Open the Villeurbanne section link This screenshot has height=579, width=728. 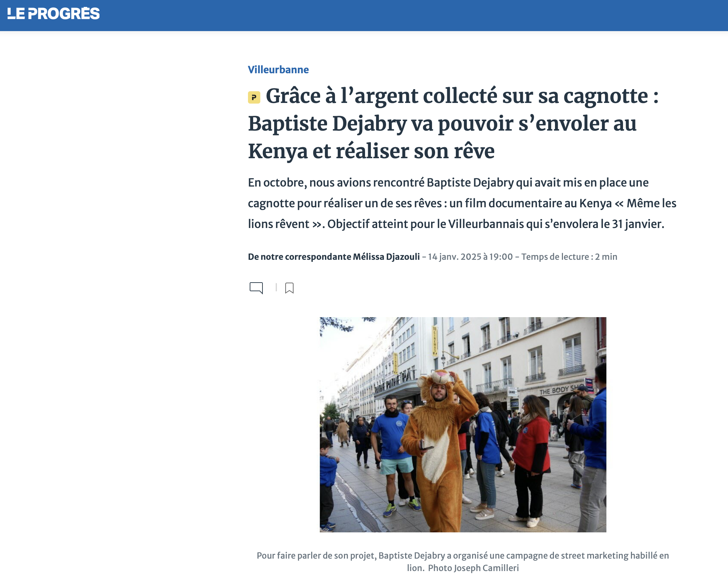278,69
